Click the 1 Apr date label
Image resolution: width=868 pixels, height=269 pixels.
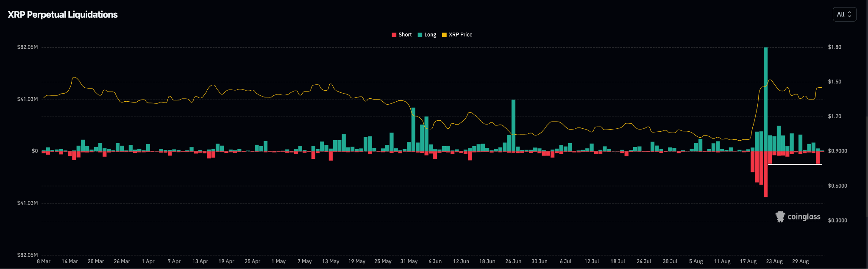point(148,261)
